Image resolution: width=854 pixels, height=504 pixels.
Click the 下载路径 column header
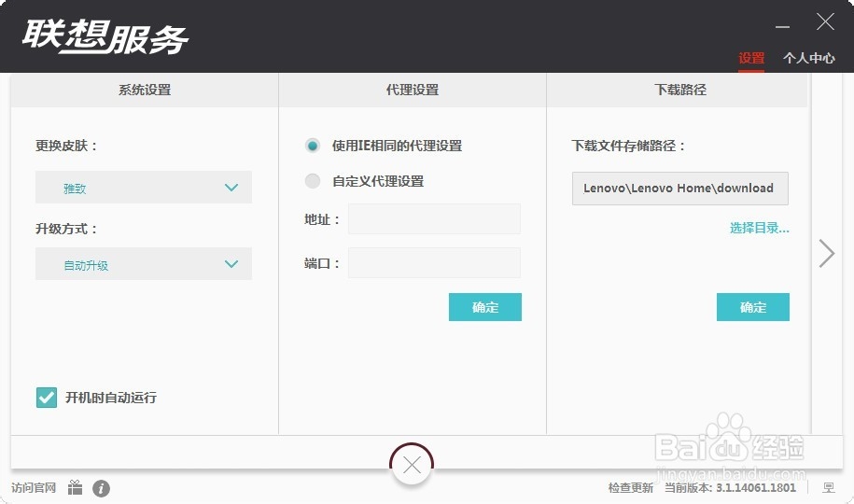point(680,90)
